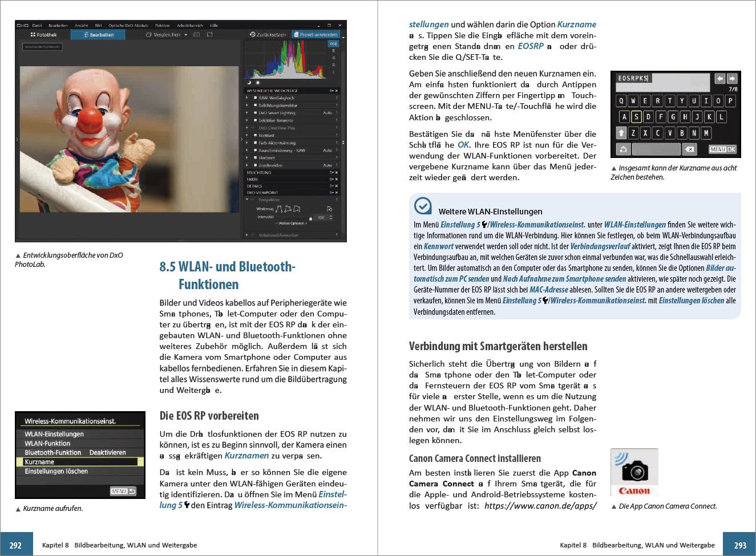Expand the Horizont tool
Image resolution: width=756 pixels, height=556 pixels.
247,158
